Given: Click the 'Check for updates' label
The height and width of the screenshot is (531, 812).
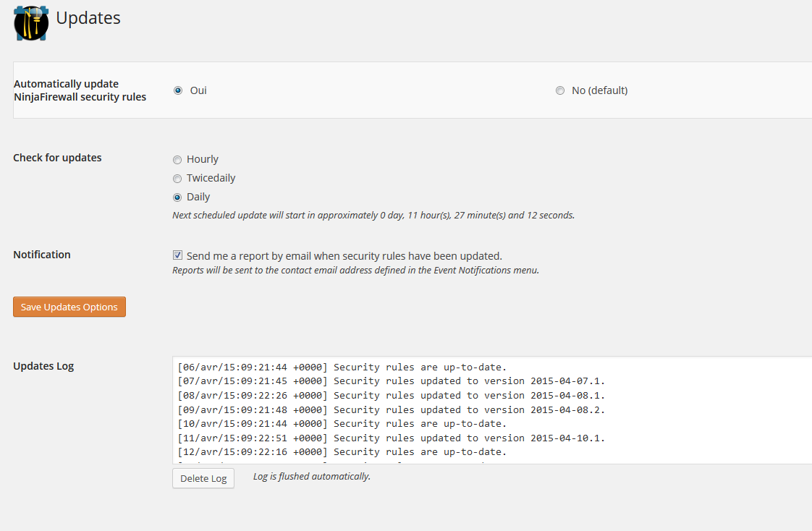Looking at the screenshot, I should coord(57,158).
